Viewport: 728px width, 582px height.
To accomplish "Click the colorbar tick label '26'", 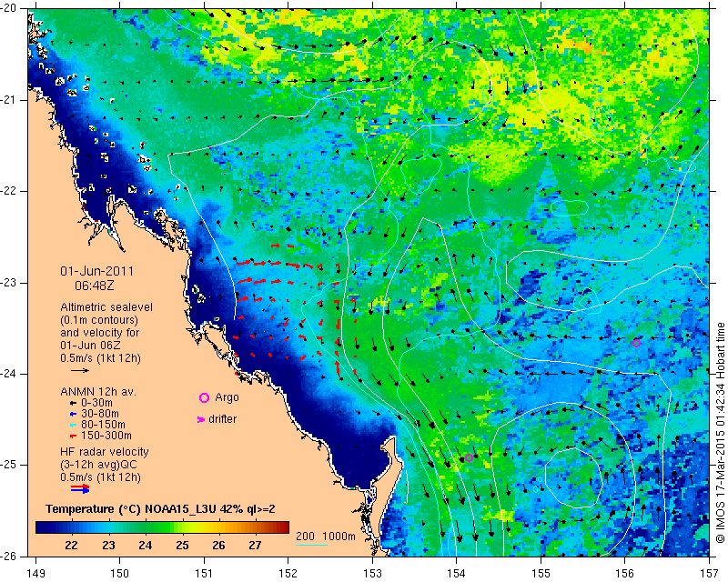I will [218, 546].
